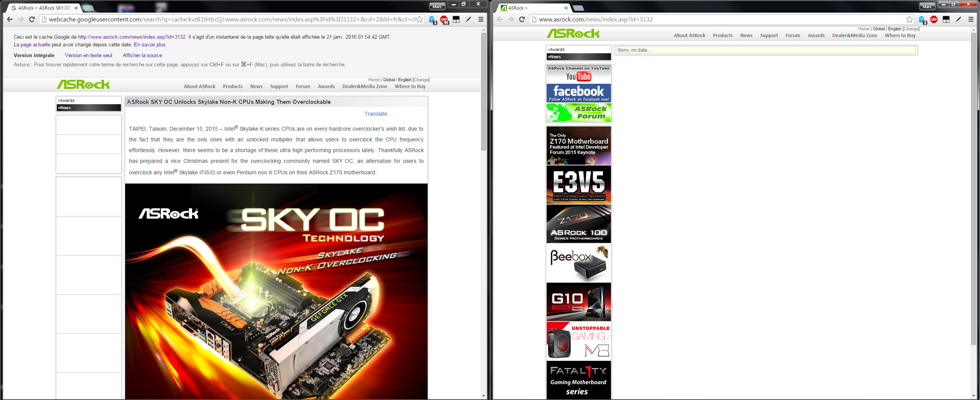Image resolution: width=980 pixels, height=400 pixels.
Task: Click the AdBlock Plus icon in the left window
Action: point(444,20)
